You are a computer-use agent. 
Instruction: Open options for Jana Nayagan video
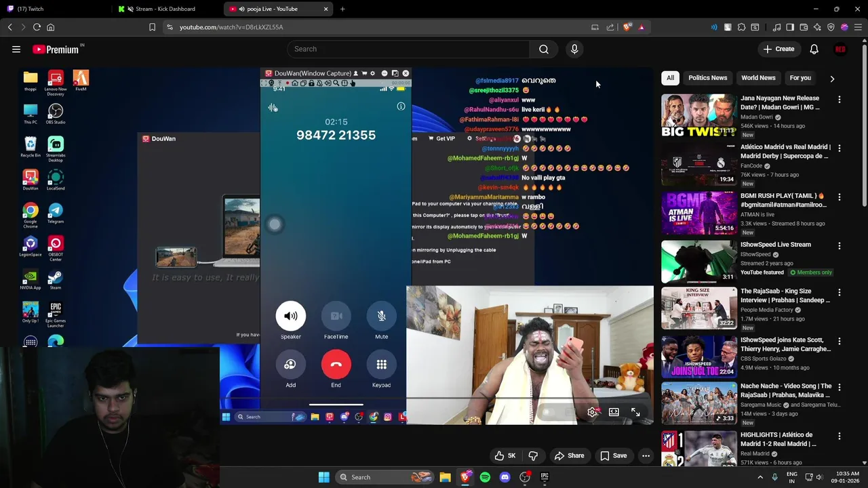[x=839, y=100]
